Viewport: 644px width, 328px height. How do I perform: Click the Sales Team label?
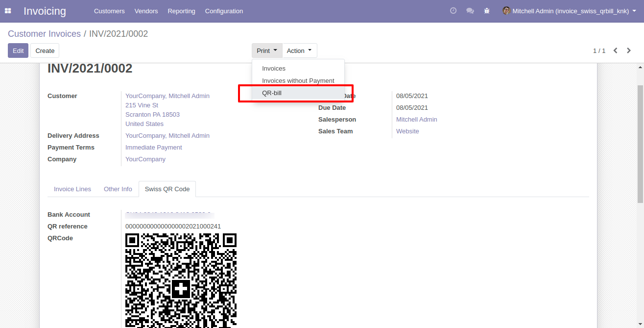[335, 131]
